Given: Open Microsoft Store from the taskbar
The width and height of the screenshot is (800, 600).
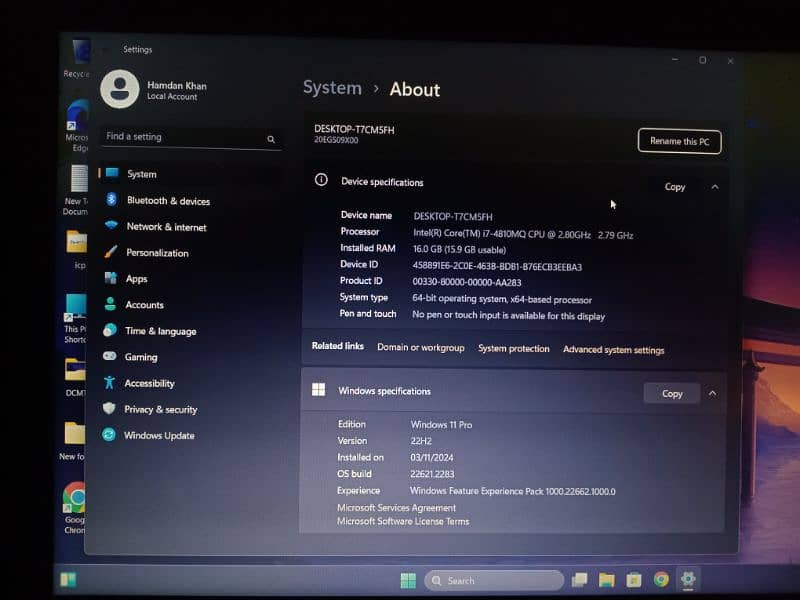Looking at the screenshot, I should (x=633, y=580).
